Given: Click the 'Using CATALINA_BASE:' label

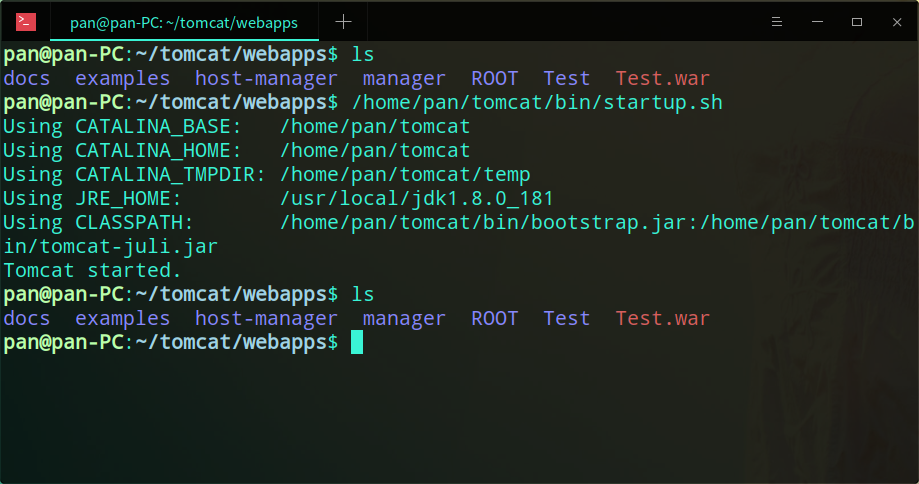Looking at the screenshot, I should pyautogui.click(x=122, y=127).
